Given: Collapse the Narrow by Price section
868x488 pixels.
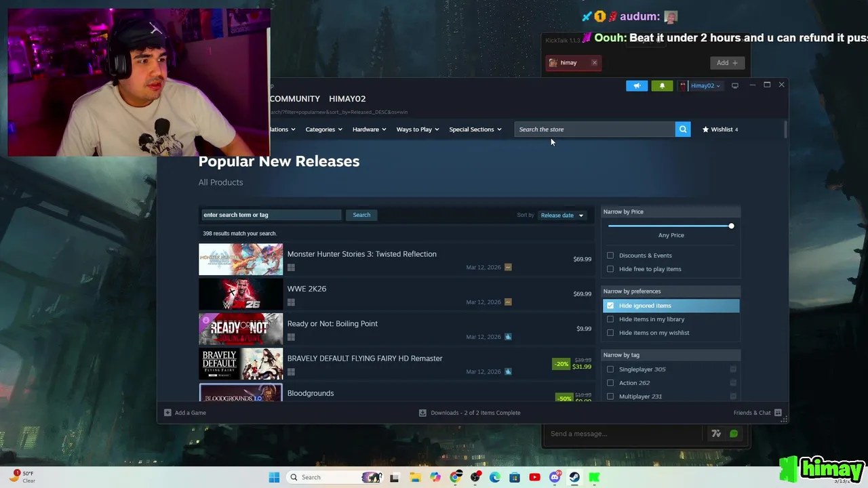Looking at the screenshot, I should (671, 211).
